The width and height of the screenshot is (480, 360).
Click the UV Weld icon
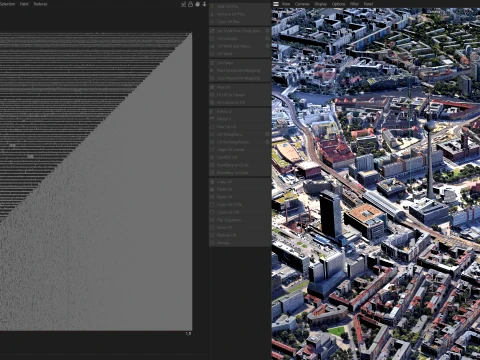point(212,54)
